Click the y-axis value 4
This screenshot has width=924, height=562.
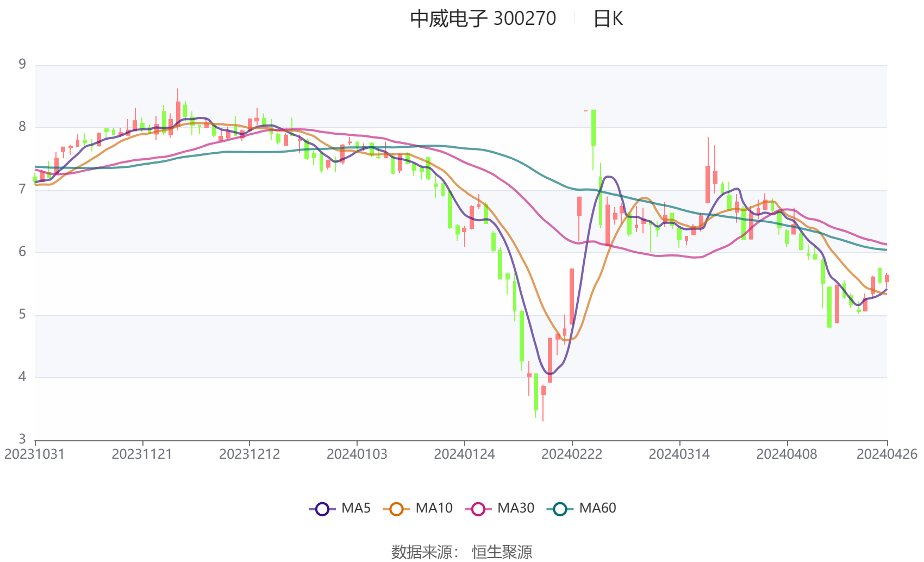coord(22,377)
